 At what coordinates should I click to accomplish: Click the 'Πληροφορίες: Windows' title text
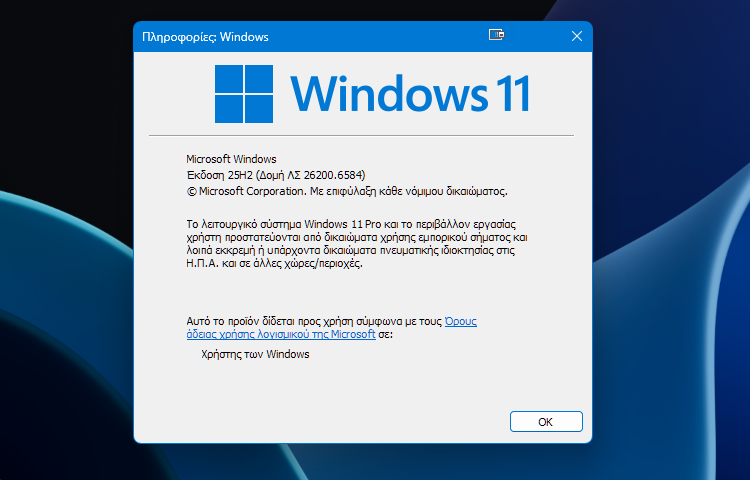point(205,37)
